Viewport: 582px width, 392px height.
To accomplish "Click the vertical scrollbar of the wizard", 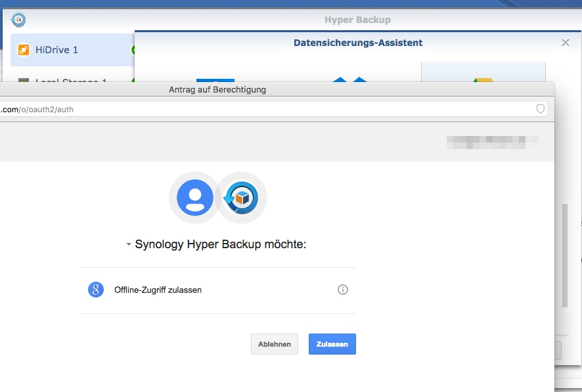I will (564, 256).
